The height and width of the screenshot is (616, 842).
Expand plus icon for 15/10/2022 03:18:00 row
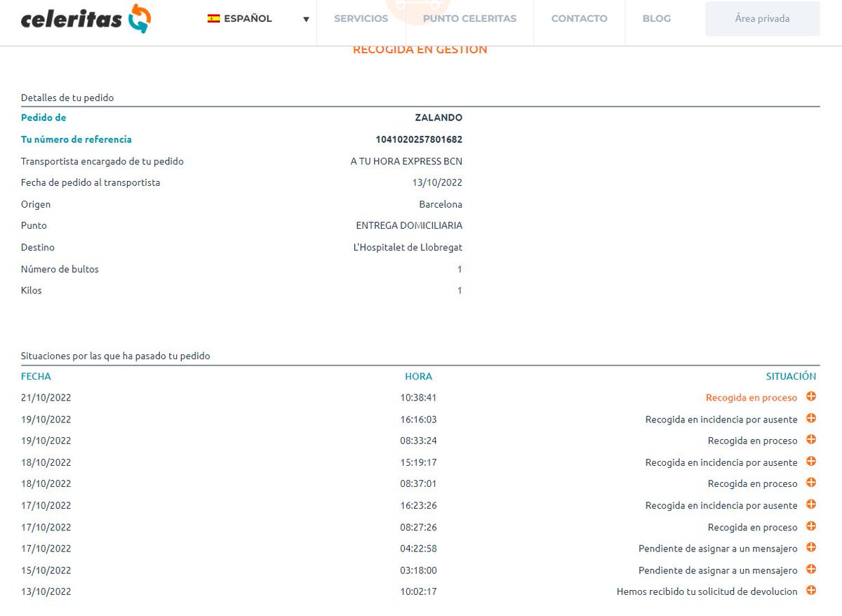click(811, 569)
